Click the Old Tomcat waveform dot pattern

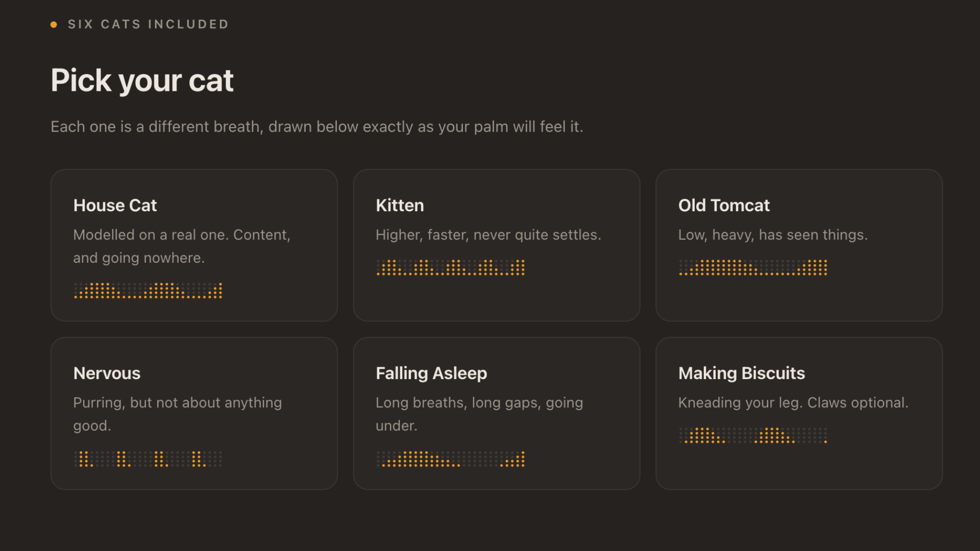pyautogui.click(x=753, y=267)
